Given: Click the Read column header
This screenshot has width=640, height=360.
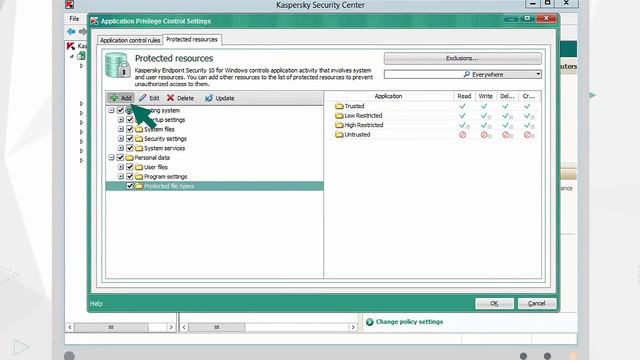Looking at the screenshot, I should pyautogui.click(x=464, y=96).
